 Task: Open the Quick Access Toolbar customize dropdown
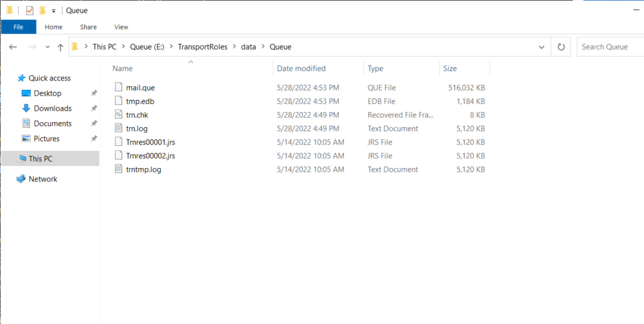coord(53,11)
